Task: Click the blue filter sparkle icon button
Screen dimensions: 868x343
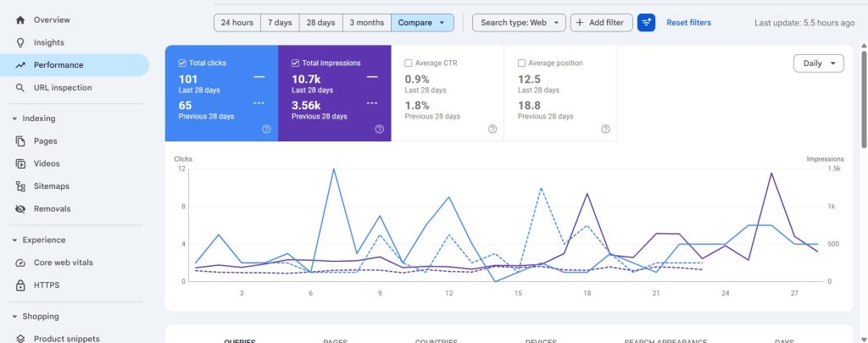Action: [x=646, y=23]
